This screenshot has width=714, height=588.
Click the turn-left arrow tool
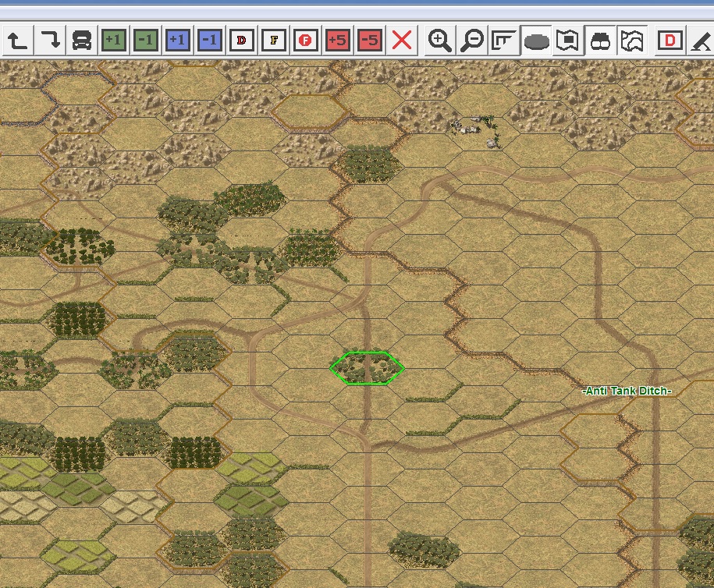(18, 41)
